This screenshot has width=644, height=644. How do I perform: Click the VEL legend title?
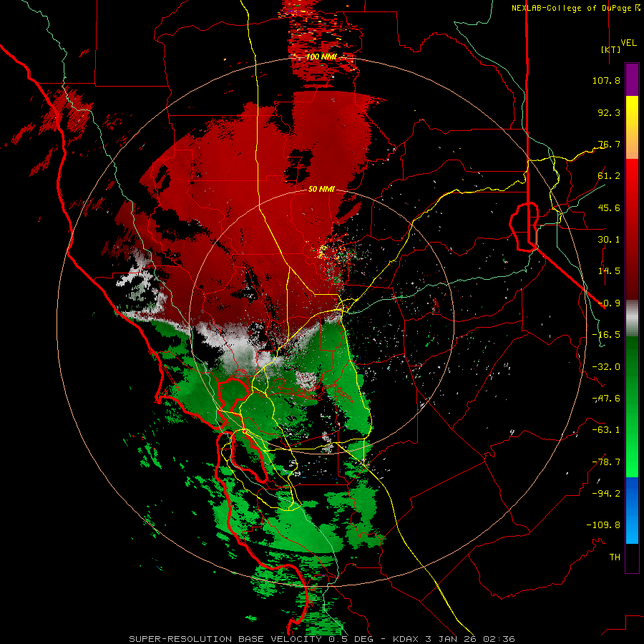628,43
